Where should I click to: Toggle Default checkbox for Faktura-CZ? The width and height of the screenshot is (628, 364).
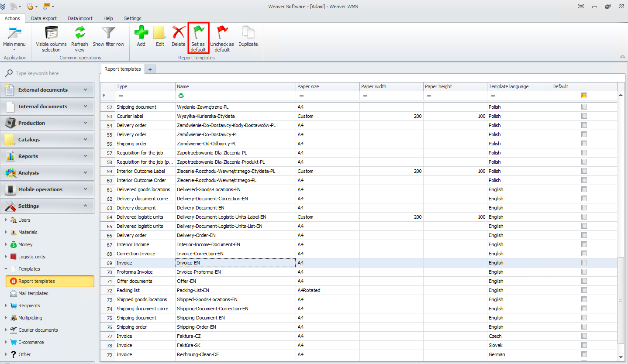(584, 336)
